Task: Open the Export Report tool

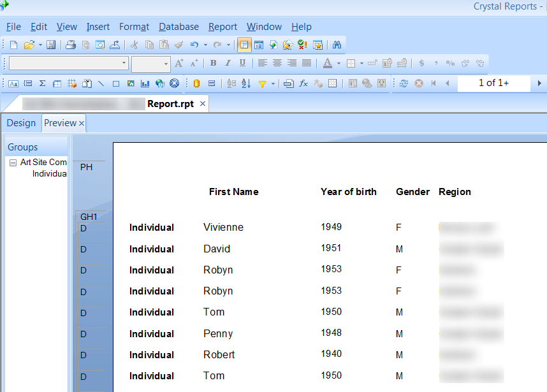Action: pyautogui.click(x=115, y=45)
